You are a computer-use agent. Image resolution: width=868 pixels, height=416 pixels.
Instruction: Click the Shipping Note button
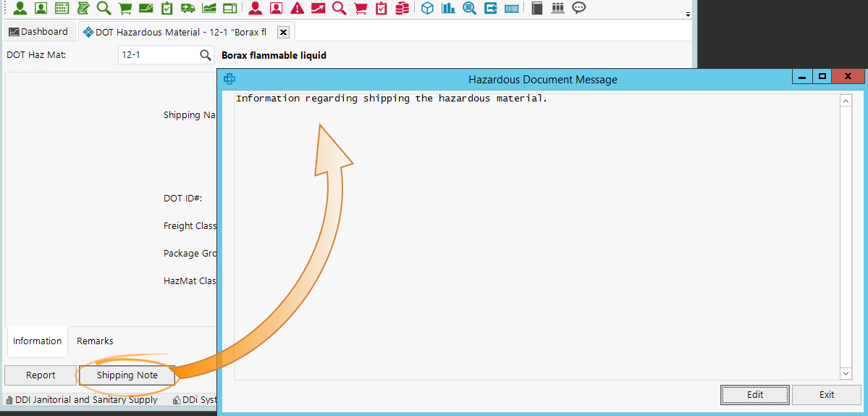click(127, 375)
